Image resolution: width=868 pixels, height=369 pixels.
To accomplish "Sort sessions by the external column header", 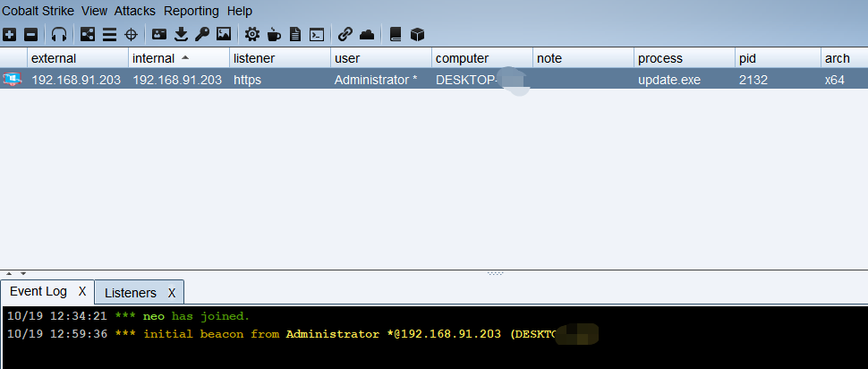I will pyautogui.click(x=78, y=58).
